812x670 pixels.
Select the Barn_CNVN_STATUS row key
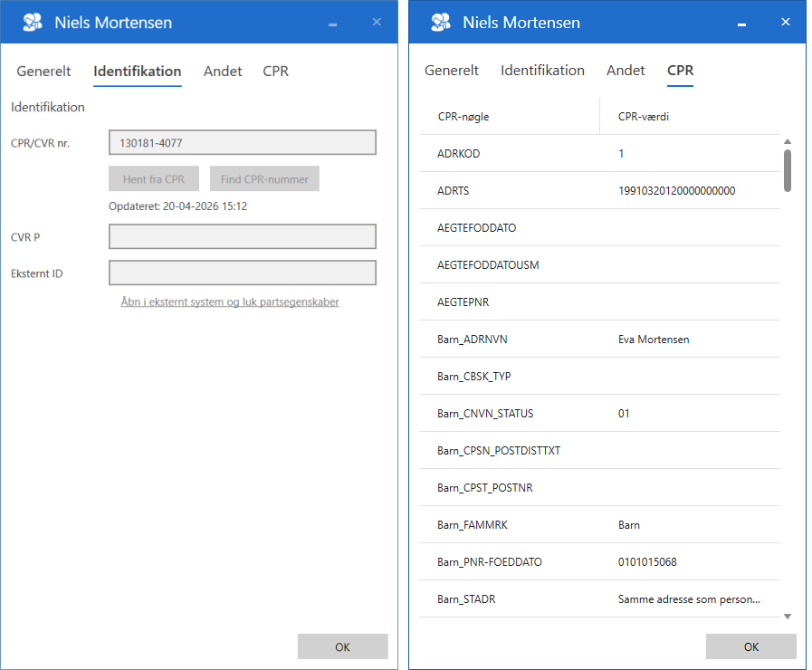(485, 414)
